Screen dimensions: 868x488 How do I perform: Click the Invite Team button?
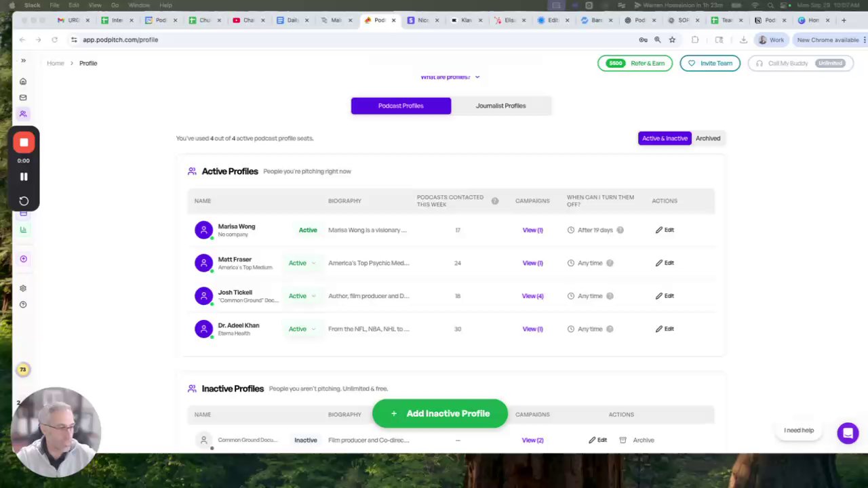point(710,63)
